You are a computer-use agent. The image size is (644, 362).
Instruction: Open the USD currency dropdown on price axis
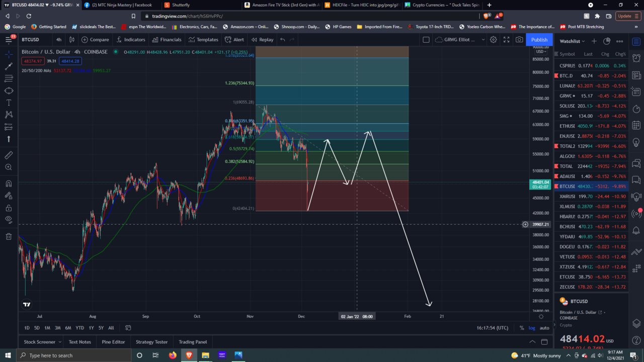pyautogui.click(x=541, y=51)
